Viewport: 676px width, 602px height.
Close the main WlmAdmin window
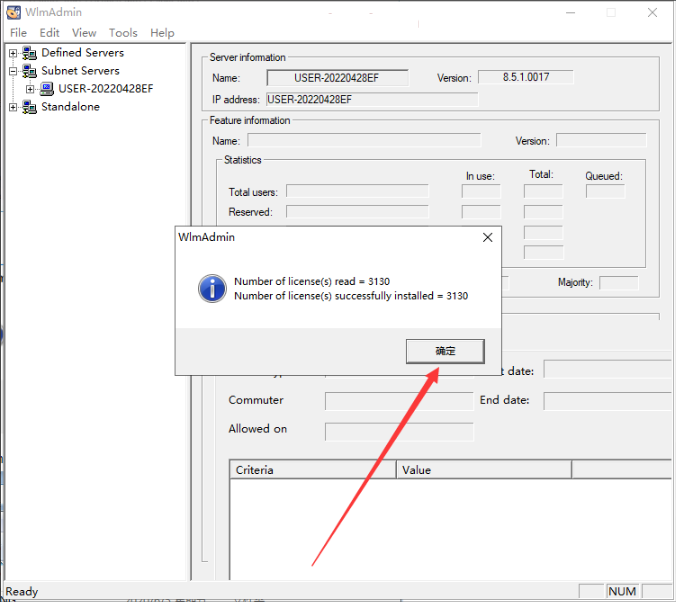click(652, 13)
